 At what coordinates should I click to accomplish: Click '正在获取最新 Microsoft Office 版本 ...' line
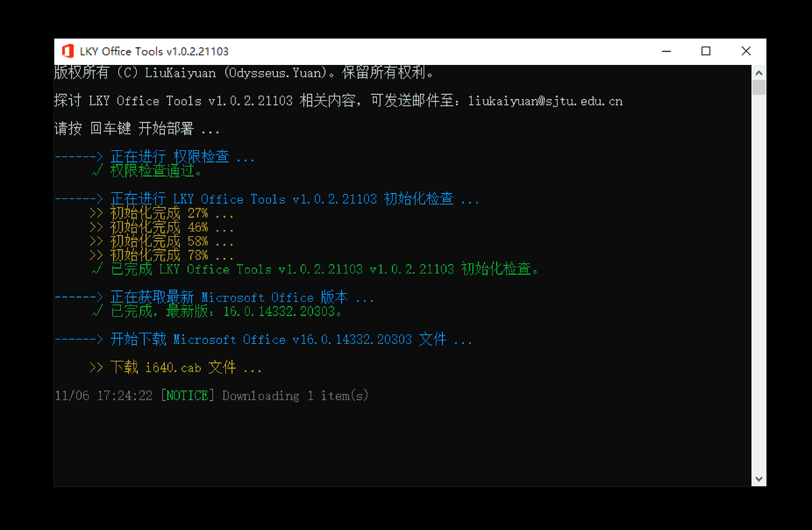click(x=215, y=297)
